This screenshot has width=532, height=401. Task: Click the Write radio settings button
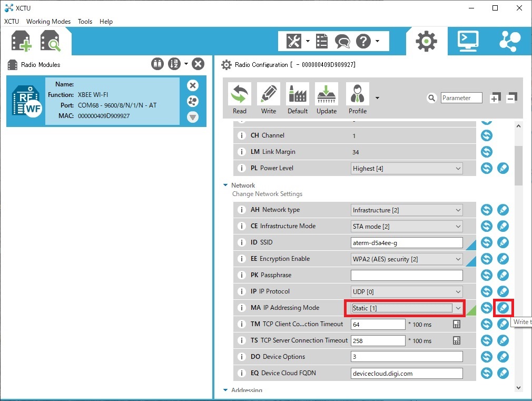coord(269,99)
